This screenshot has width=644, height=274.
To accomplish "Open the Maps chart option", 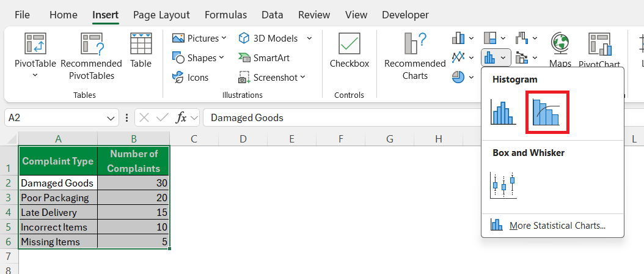I will 560,50.
